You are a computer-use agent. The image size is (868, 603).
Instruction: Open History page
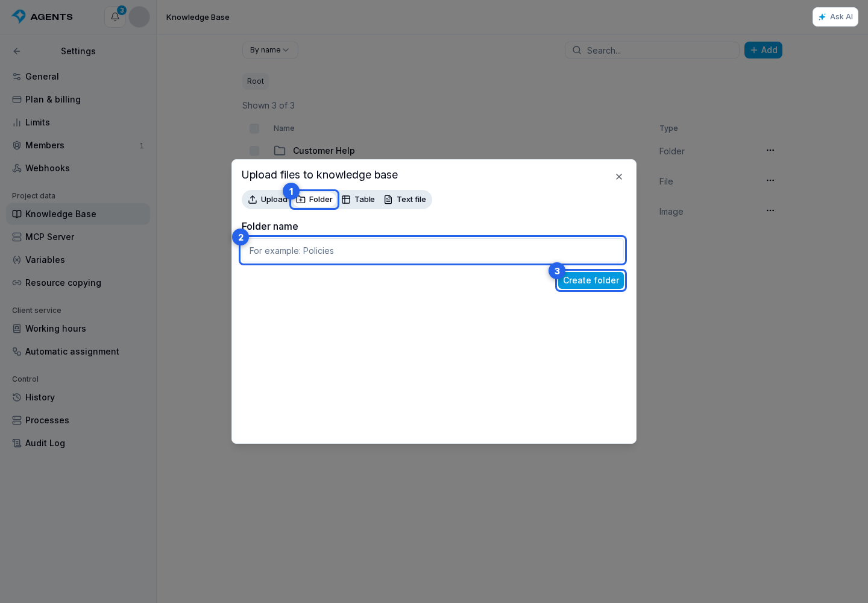point(78,397)
